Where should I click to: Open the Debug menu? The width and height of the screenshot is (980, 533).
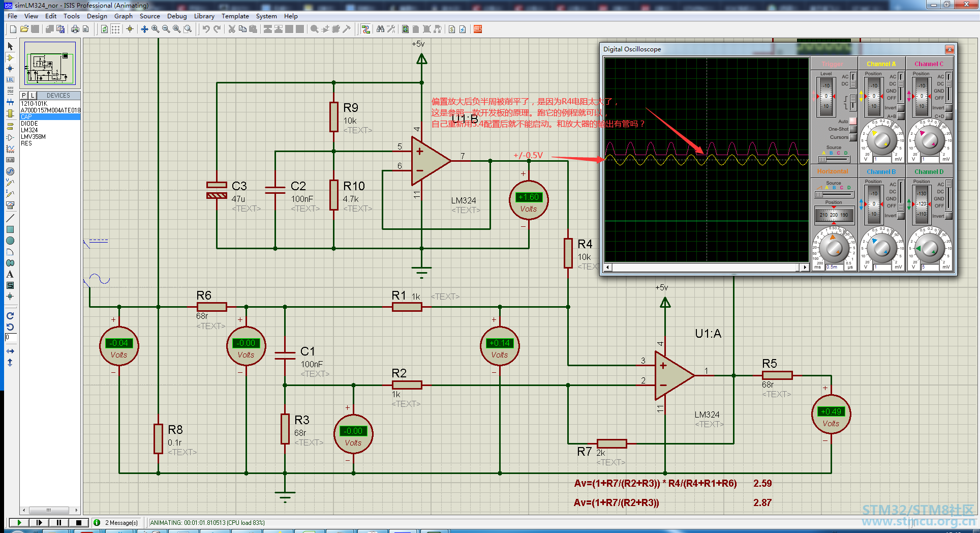(177, 16)
